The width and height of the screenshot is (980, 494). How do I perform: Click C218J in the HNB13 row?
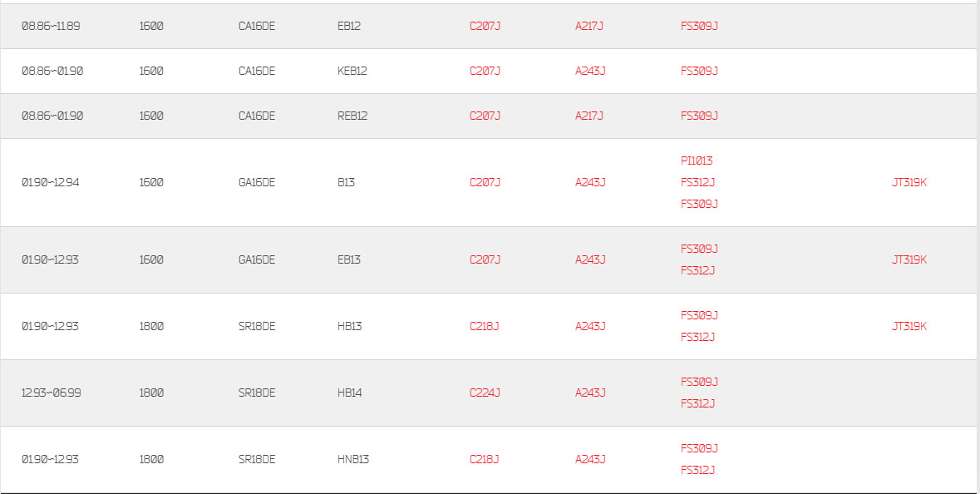coord(484,460)
